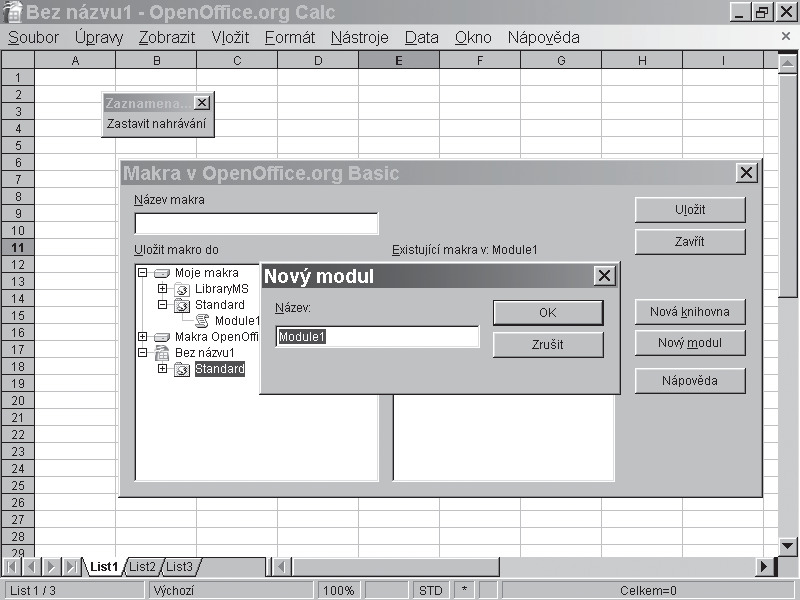This screenshot has height=600, width=800.
Task: Click the Module1 script icon
Action: [x=202, y=321]
